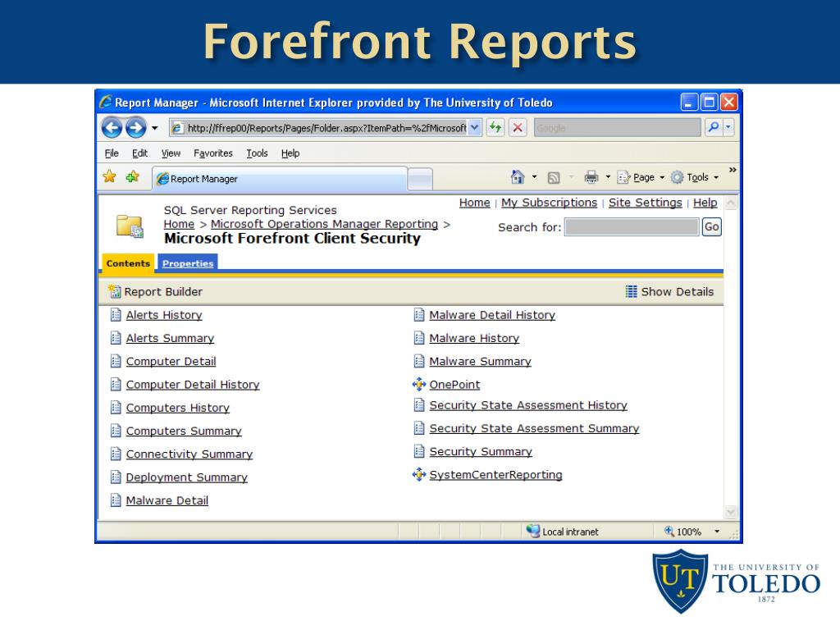The height and width of the screenshot is (630, 840).
Task: Refresh the page with the green arrows icon
Action: coord(495,127)
